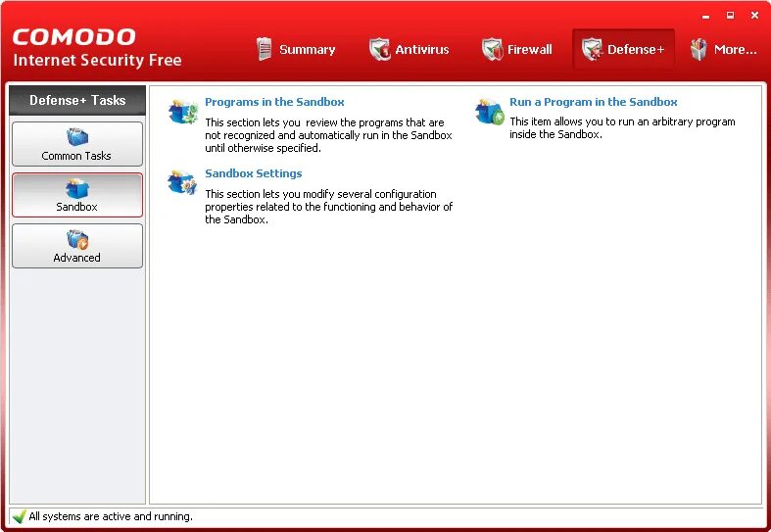The height and width of the screenshot is (532, 771).
Task: Minimize the Comodo window
Action: click(706, 16)
